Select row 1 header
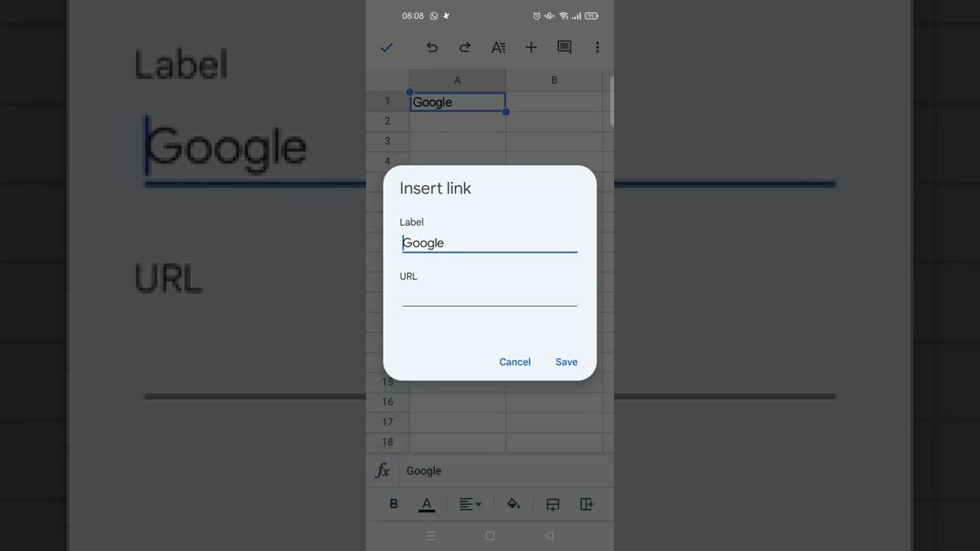The width and height of the screenshot is (980, 551). click(387, 101)
